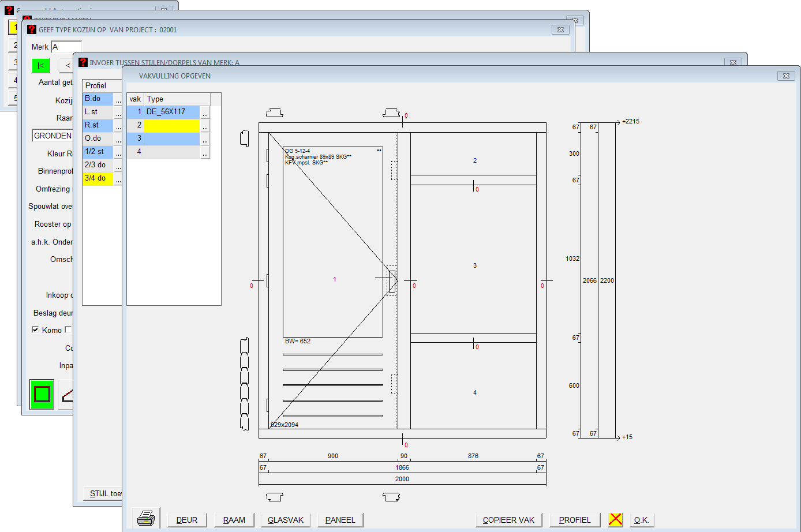Open the browse button for vak 4
Viewport: 801px width, 532px height.
(205, 152)
